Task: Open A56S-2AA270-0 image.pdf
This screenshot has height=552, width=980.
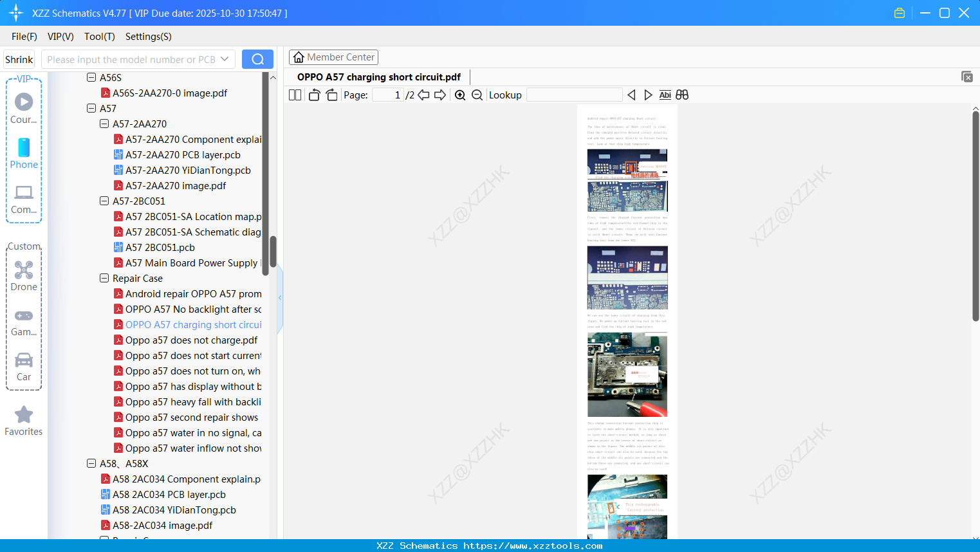Action: click(170, 93)
